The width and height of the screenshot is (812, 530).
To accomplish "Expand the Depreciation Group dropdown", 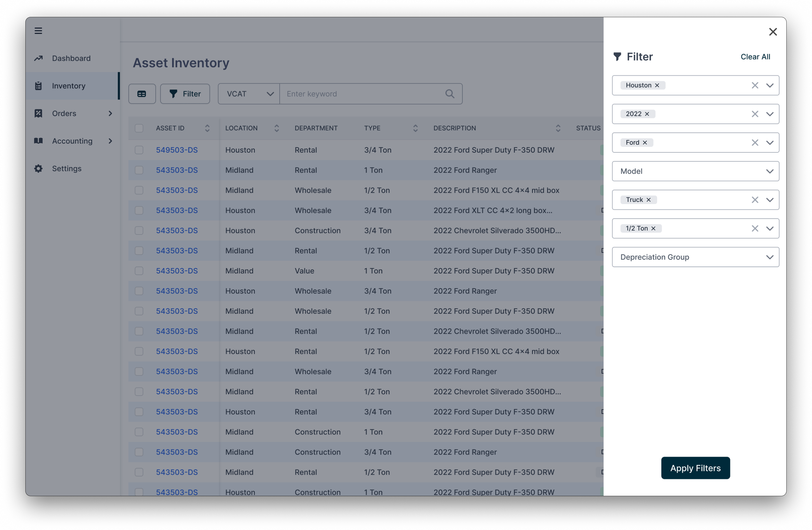I will (x=695, y=257).
